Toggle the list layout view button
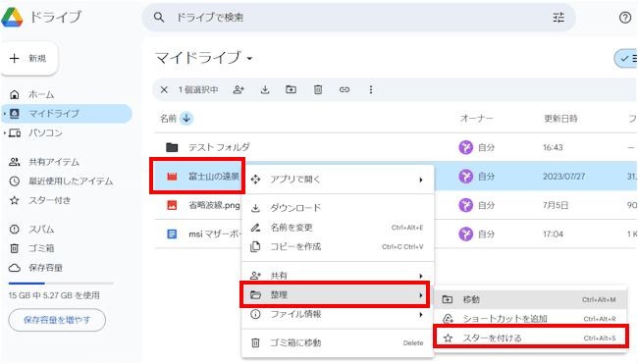 [626, 59]
